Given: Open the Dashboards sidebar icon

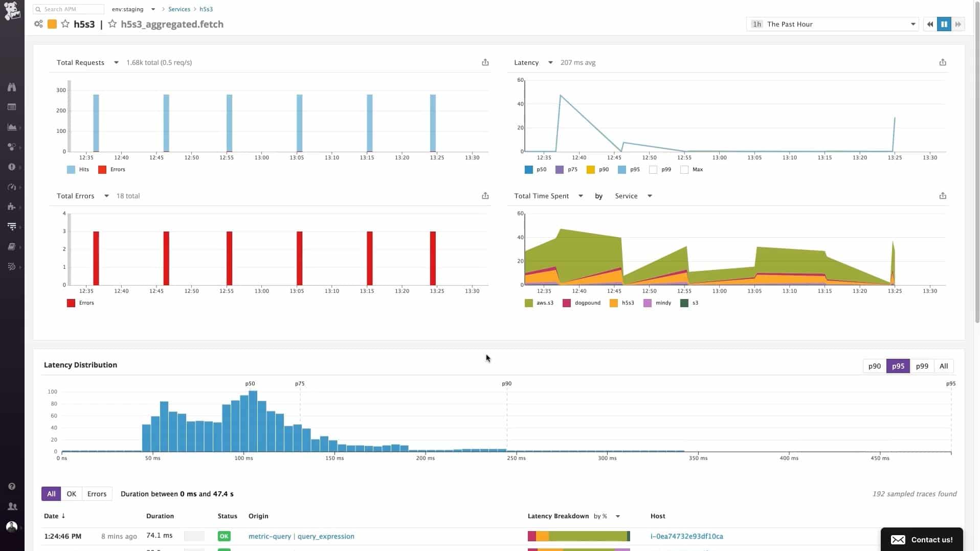Looking at the screenshot, I should tap(12, 127).
